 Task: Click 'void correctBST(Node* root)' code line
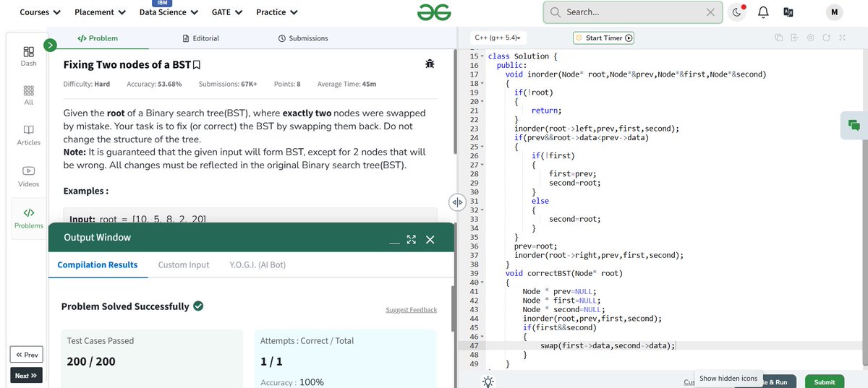[564, 273]
